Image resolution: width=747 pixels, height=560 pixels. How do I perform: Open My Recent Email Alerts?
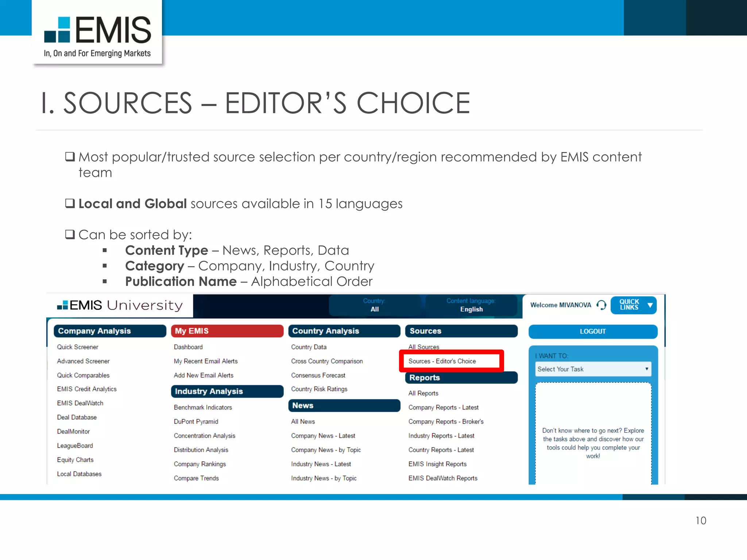[x=206, y=361]
